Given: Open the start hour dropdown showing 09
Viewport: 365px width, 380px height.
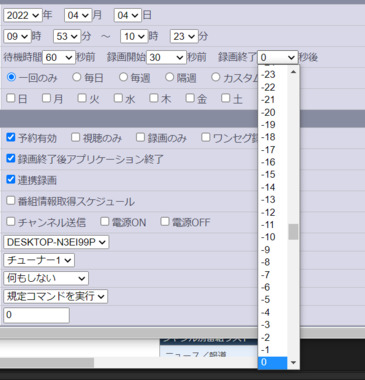Looking at the screenshot, I should point(17,36).
